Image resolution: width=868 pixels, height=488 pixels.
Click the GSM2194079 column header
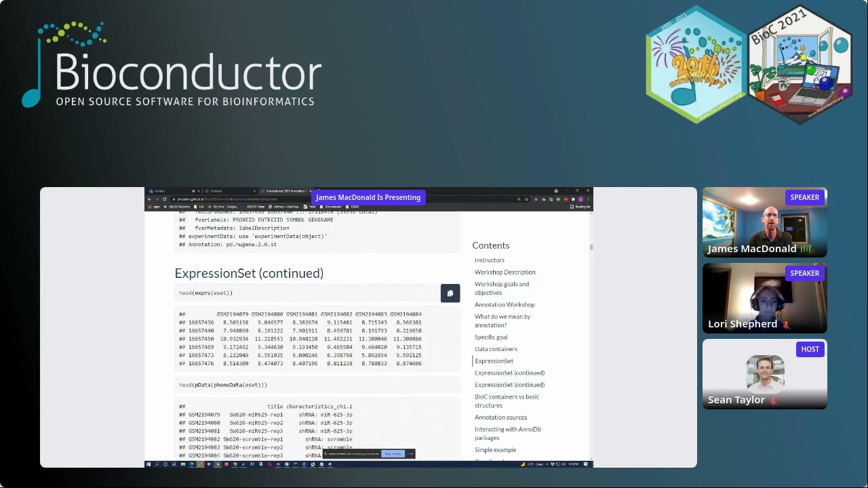233,314
